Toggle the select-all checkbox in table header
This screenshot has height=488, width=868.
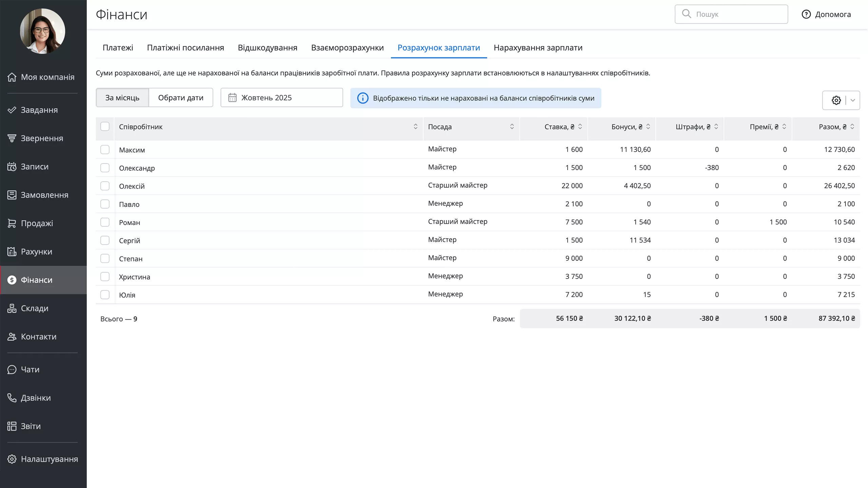[x=105, y=127]
